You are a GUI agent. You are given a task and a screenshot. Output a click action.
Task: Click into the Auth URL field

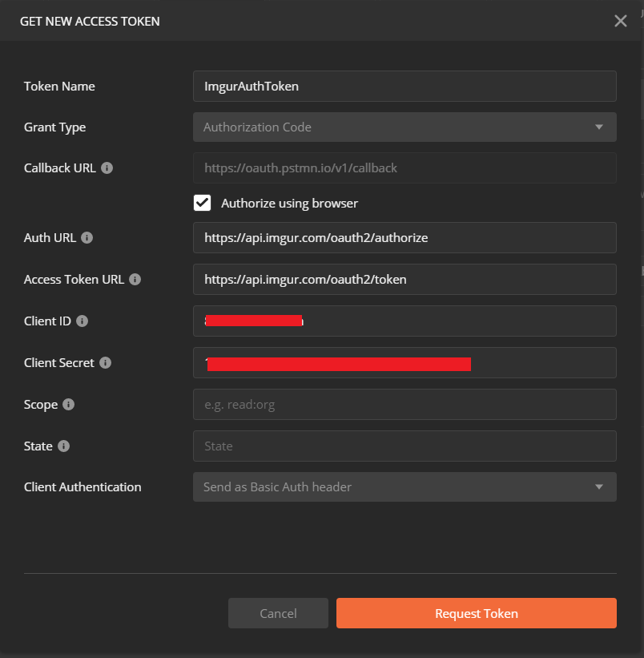(405, 237)
